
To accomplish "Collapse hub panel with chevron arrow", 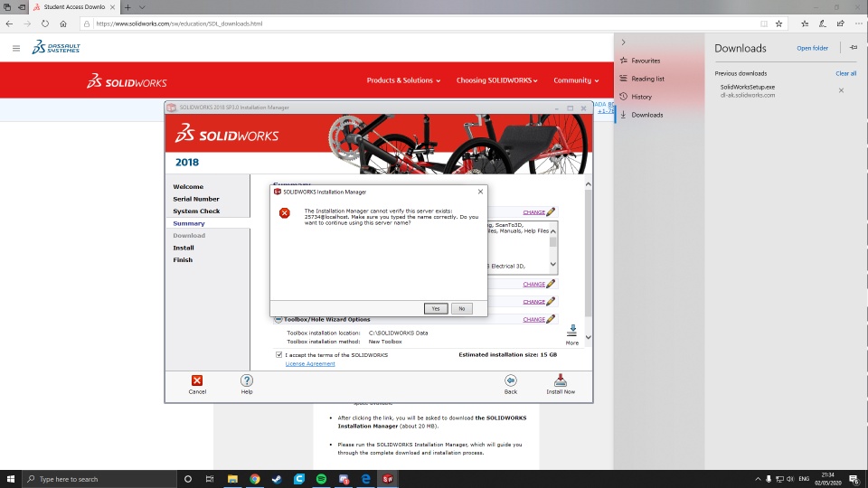I will tap(623, 42).
